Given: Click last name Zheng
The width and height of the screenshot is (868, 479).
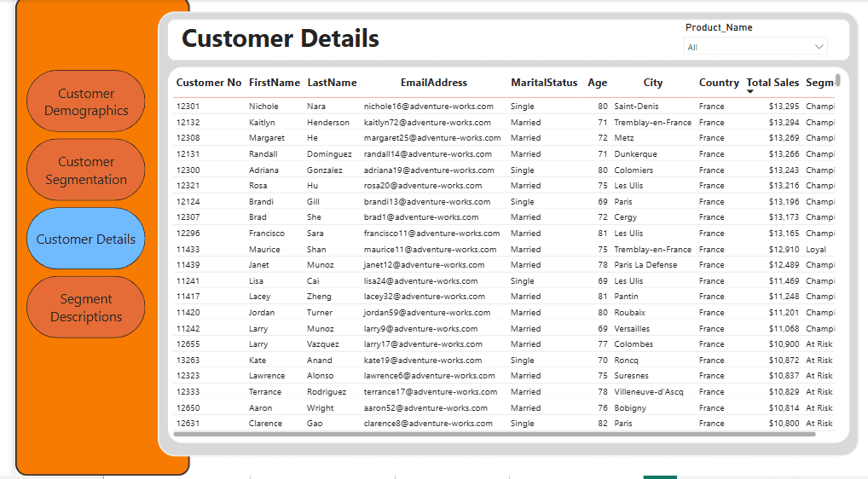Looking at the screenshot, I should click(x=320, y=297).
